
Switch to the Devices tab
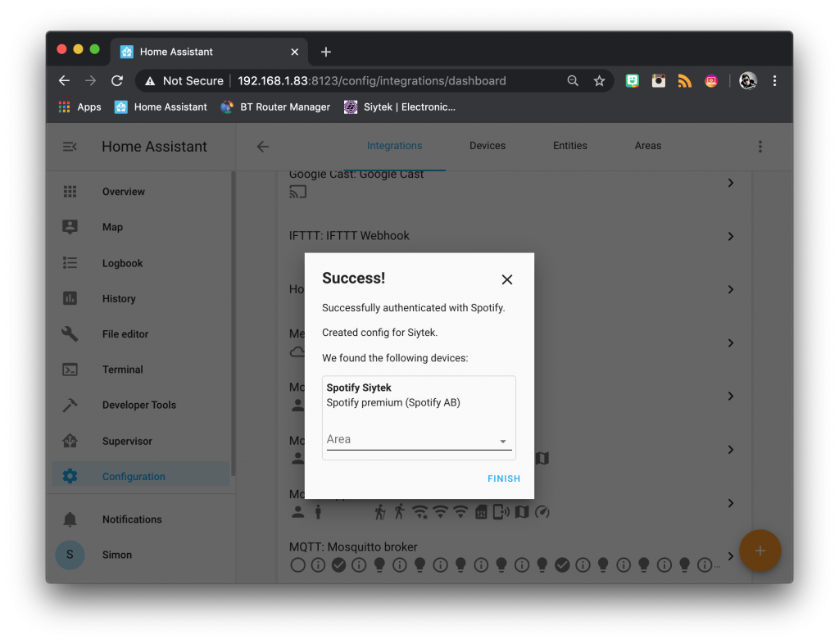coord(487,146)
